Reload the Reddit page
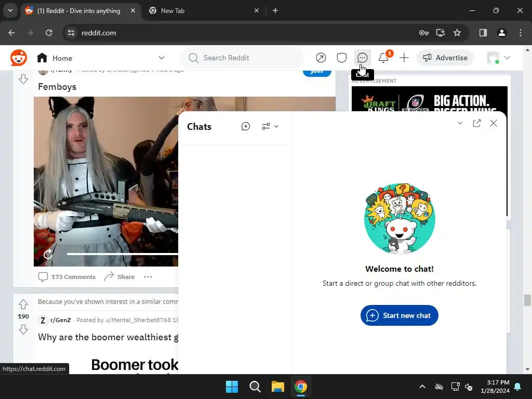 49,33
